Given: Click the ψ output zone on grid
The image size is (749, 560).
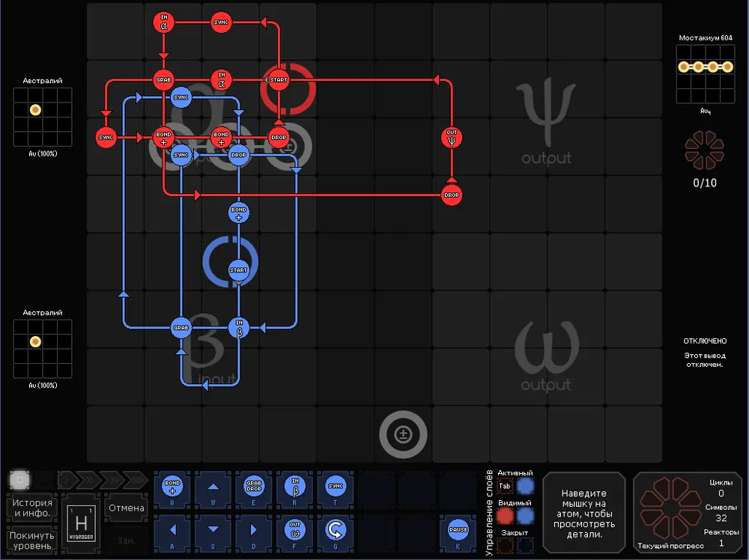Looking at the screenshot, I should point(547,118).
